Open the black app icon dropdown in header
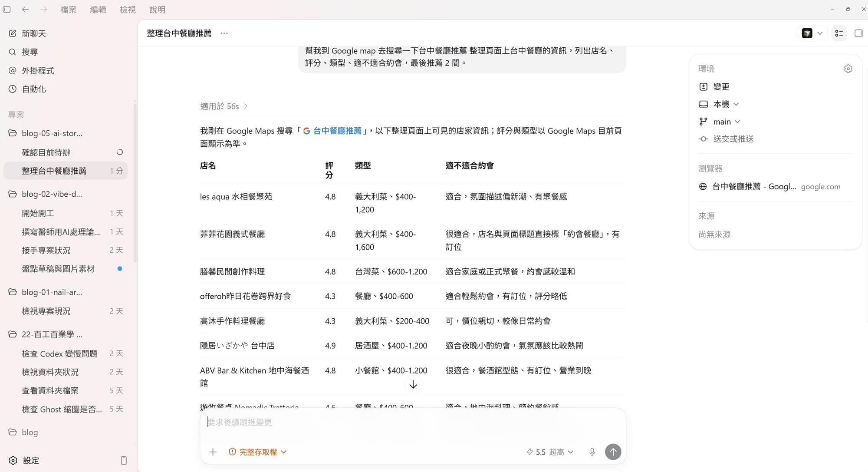The width and height of the screenshot is (868, 472). coord(812,33)
